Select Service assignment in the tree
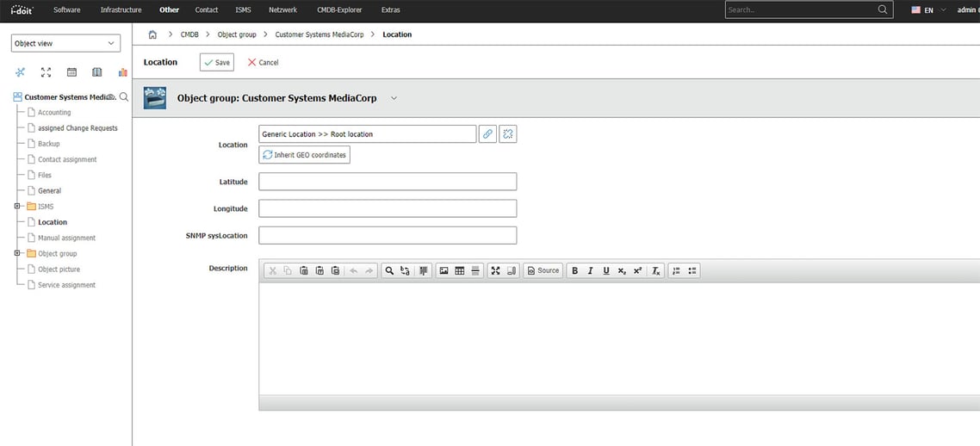 tap(67, 285)
